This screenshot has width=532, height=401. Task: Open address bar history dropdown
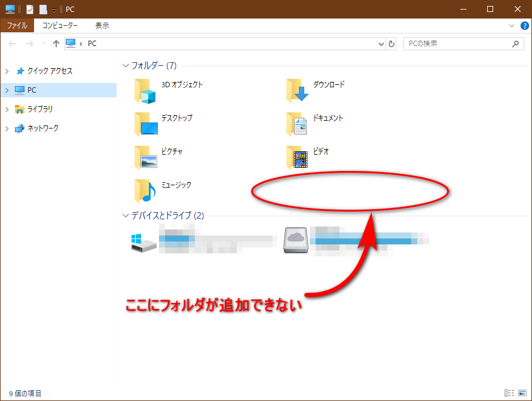pyautogui.click(x=382, y=44)
